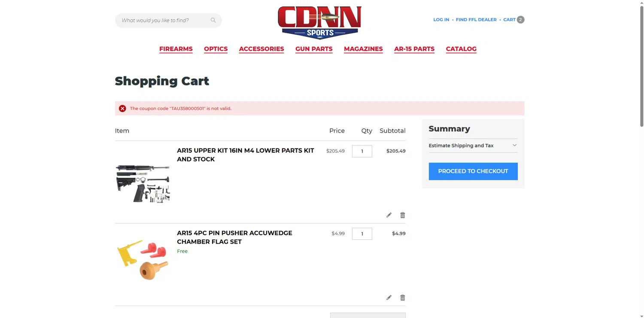The height and width of the screenshot is (318, 644).
Task: Click the $205.49 subtotal value
Action: (396, 151)
